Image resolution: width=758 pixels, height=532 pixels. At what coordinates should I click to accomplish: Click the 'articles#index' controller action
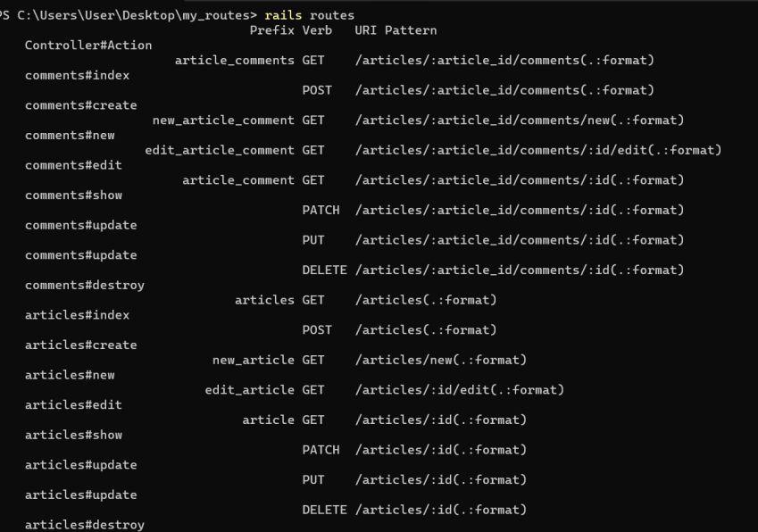coord(77,315)
